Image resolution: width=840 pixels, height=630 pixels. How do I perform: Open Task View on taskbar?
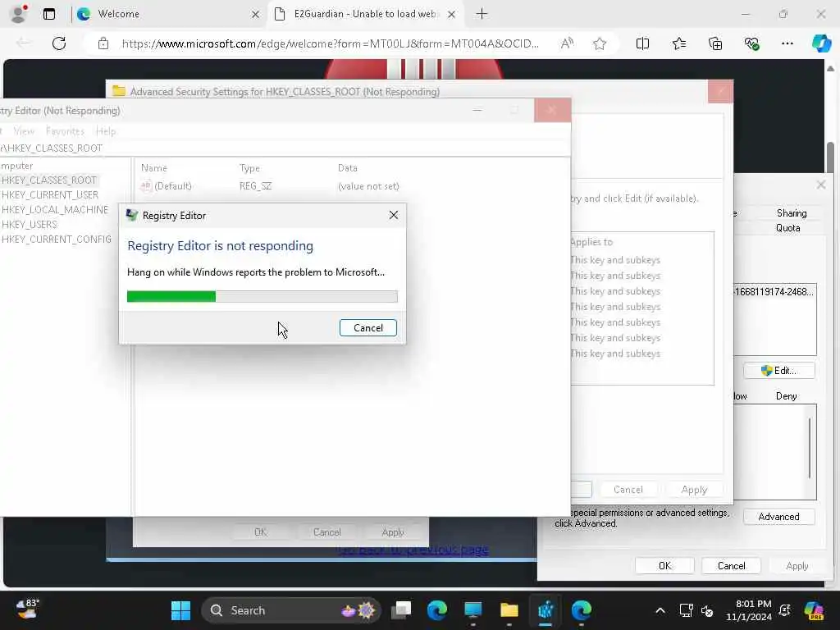pos(400,610)
